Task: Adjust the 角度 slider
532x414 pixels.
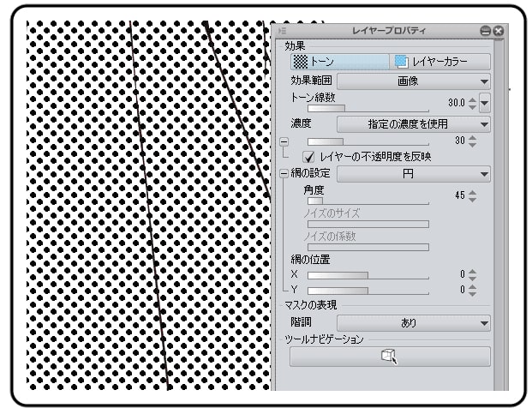Action: coord(368,201)
